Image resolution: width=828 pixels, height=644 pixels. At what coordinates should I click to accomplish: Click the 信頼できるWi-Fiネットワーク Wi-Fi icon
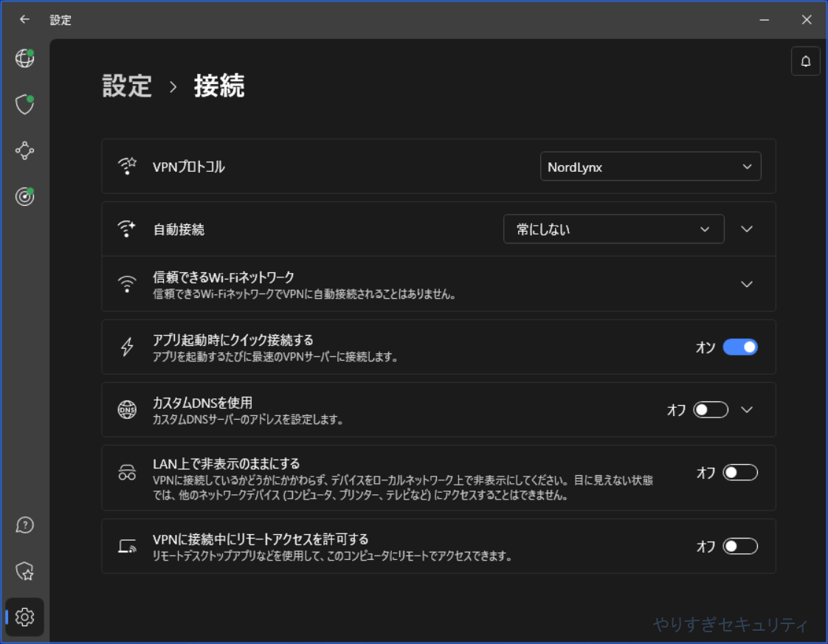coord(127,284)
